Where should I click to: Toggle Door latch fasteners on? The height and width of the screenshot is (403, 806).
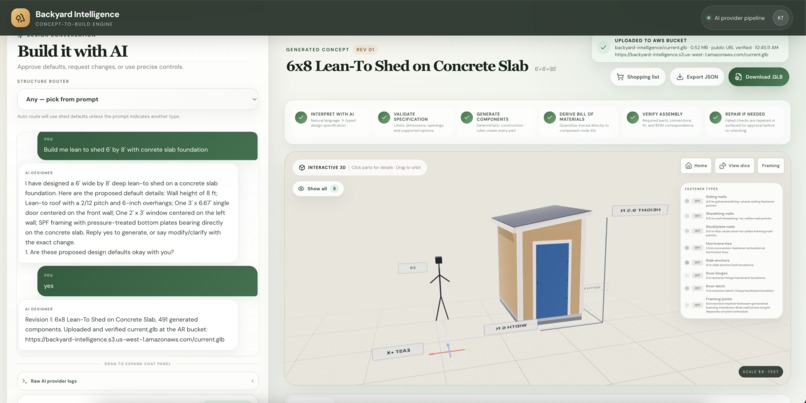pyautogui.click(x=698, y=288)
